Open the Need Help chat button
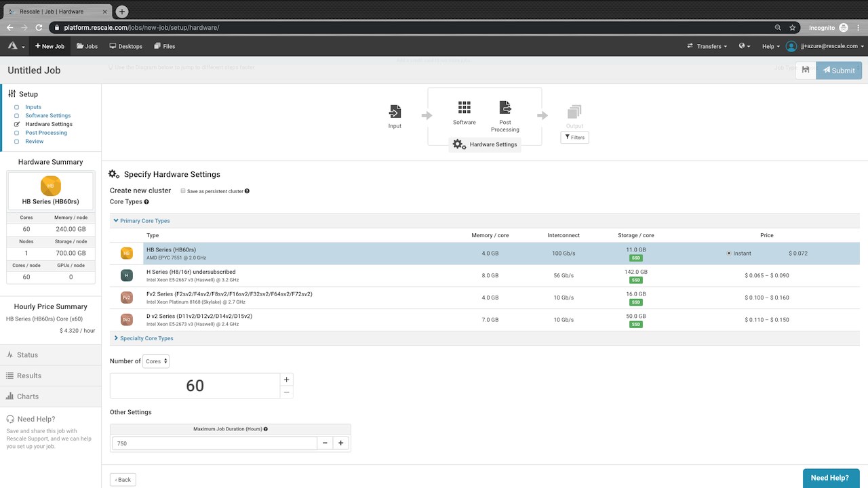This screenshot has height=488, width=868. (831, 478)
